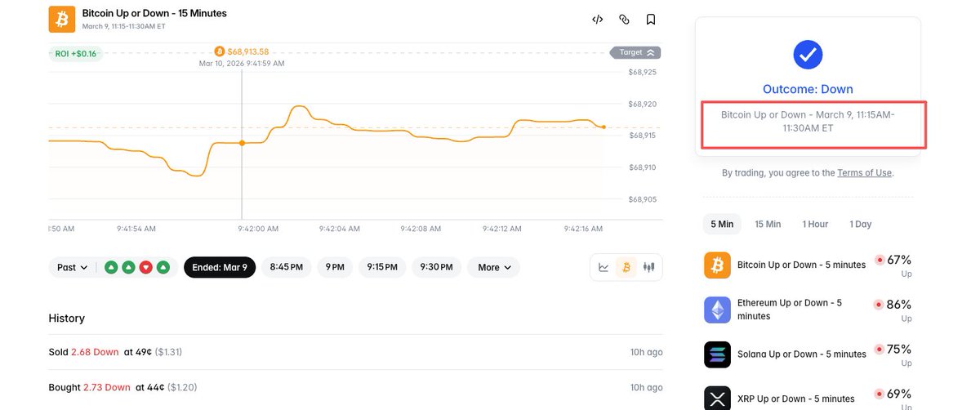
Task: Click the red live dot beside 69%
Action: click(x=880, y=394)
